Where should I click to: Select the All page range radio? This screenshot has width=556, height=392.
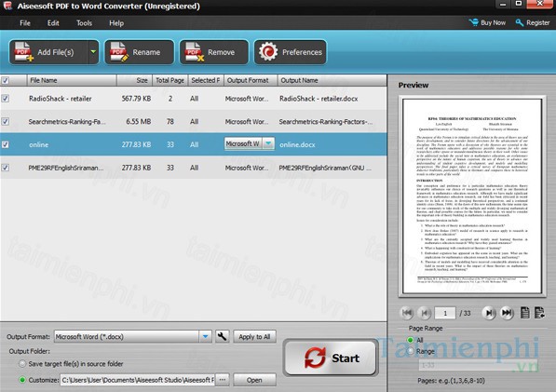[x=411, y=340]
